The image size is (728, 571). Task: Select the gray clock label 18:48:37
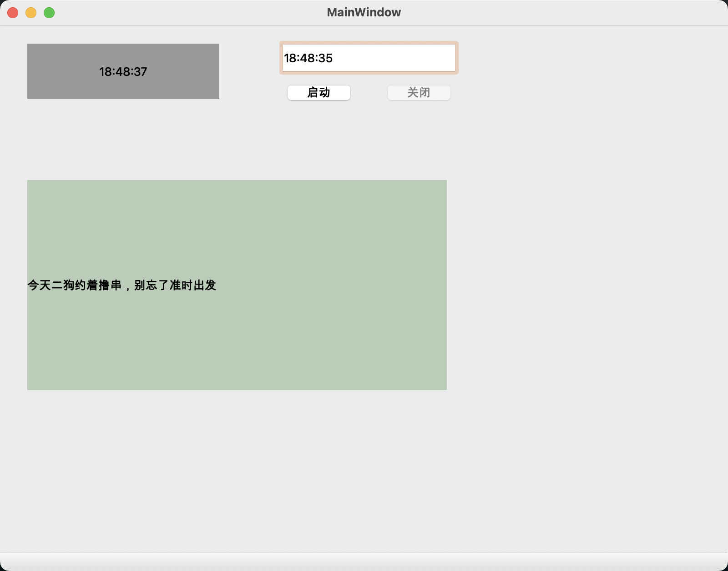point(123,71)
